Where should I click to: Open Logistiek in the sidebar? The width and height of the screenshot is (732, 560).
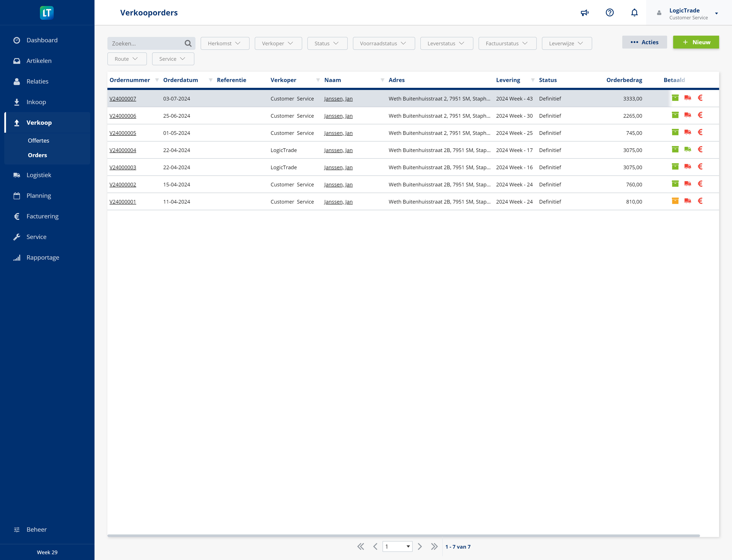pyautogui.click(x=39, y=175)
